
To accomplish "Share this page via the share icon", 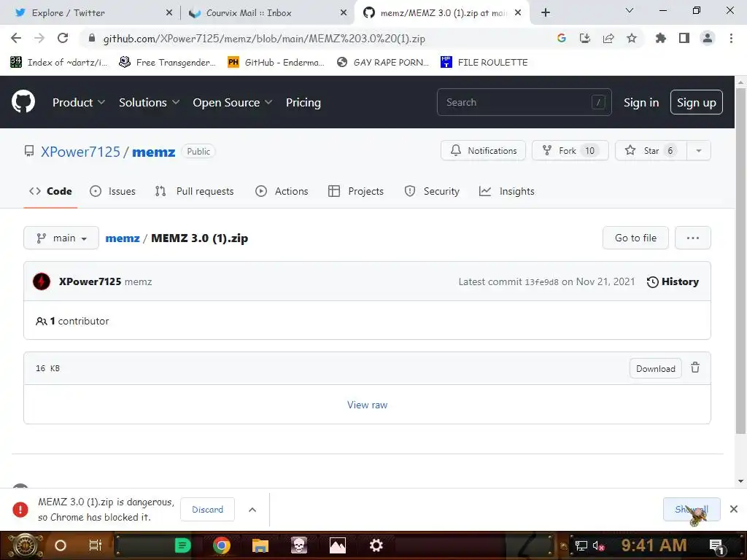I will (x=608, y=38).
